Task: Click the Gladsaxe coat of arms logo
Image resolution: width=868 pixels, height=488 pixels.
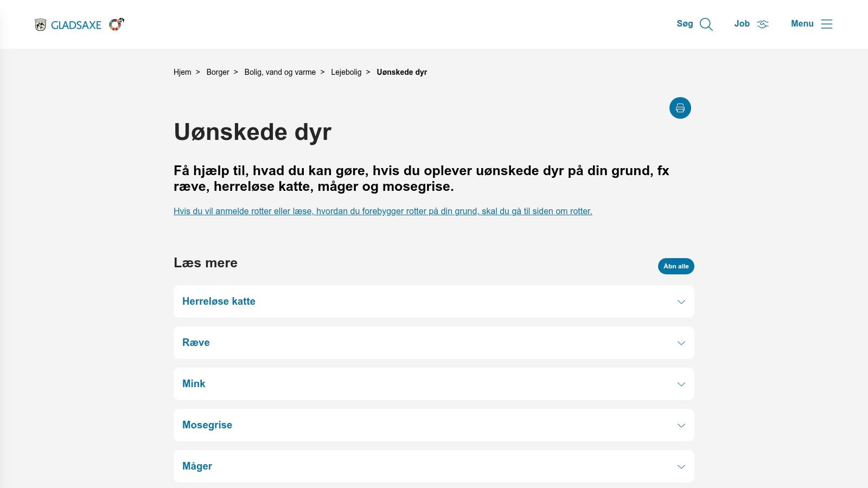Action: click(41, 25)
